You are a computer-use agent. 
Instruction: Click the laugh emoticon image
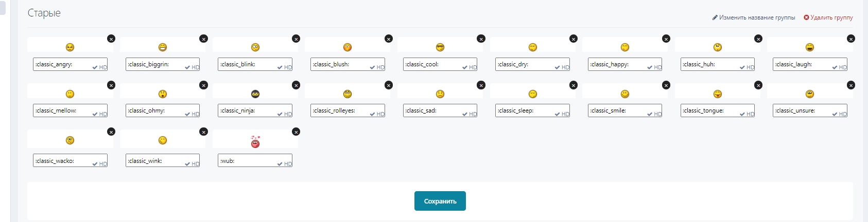click(x=810, y=47)
